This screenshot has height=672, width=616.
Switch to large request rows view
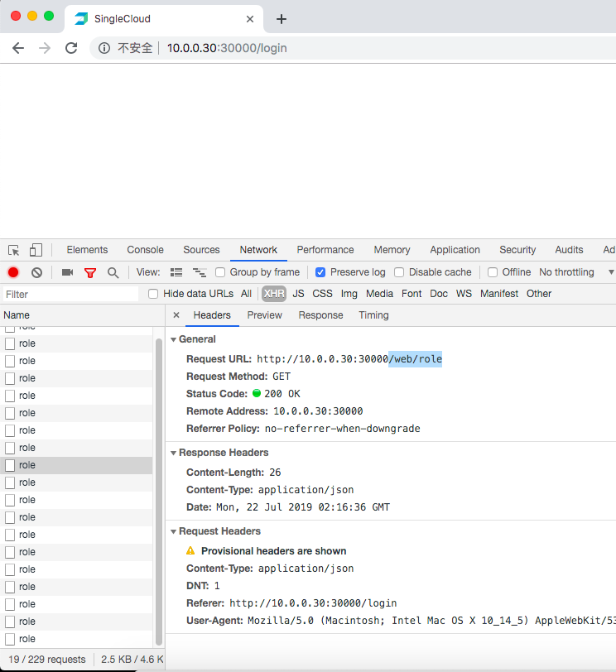click(x=176, y=272)
